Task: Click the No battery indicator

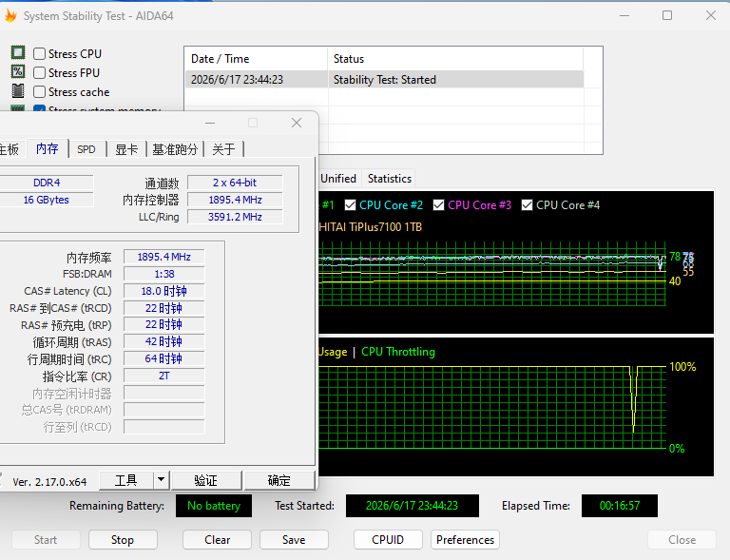Action: tap(214, 506)
